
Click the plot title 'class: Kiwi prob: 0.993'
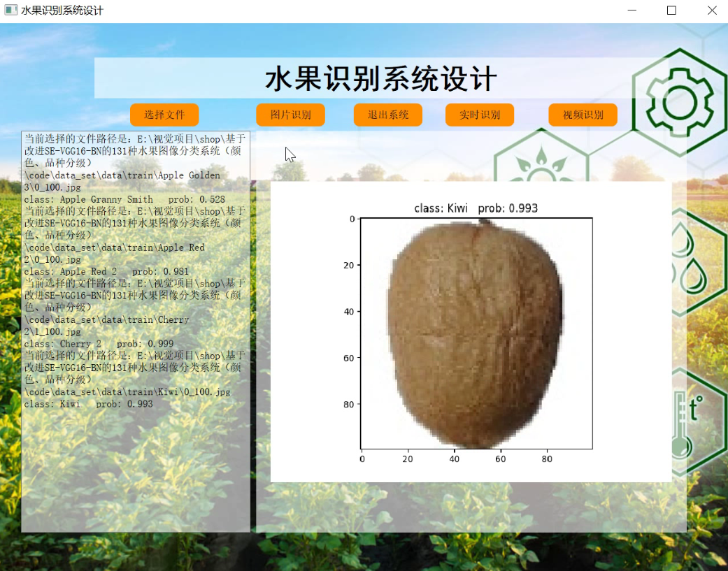[x=476, y=208]
